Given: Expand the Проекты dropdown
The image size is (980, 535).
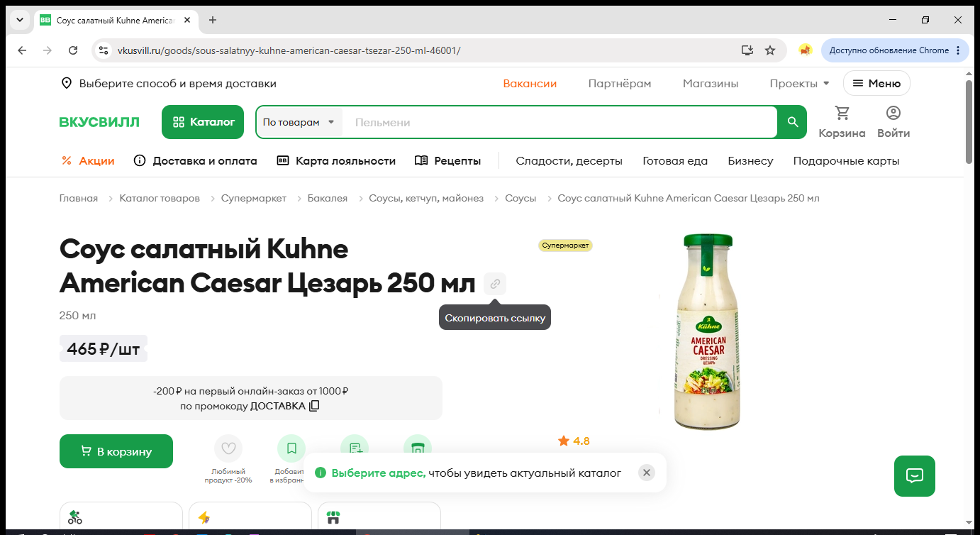Looking at the screenshot, I should pos(799,84).
